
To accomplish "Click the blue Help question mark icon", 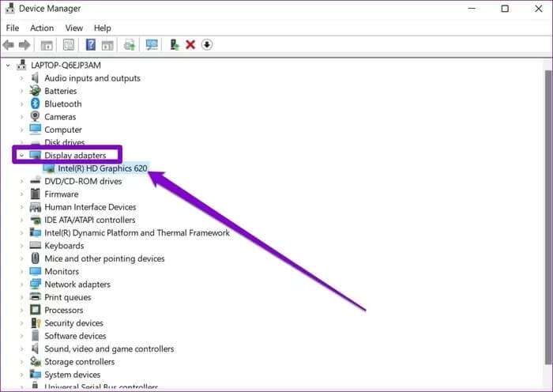I will click(x=91, y=45).
